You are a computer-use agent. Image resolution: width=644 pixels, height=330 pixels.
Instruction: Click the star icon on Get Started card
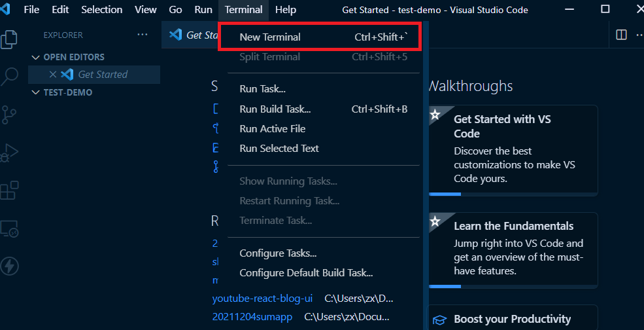point(435,115)
